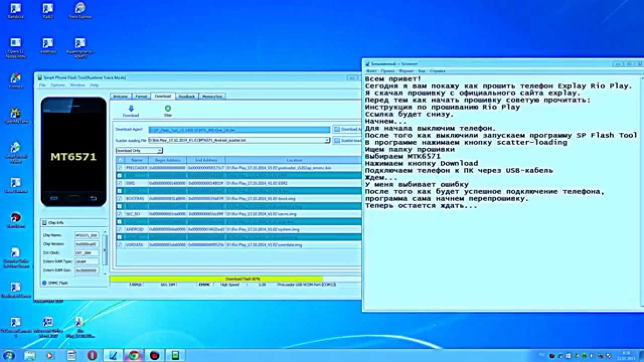The width and height of the screenshot is (644, 362).
Task: Click the Location column header
Action: [x=293, y=160]
